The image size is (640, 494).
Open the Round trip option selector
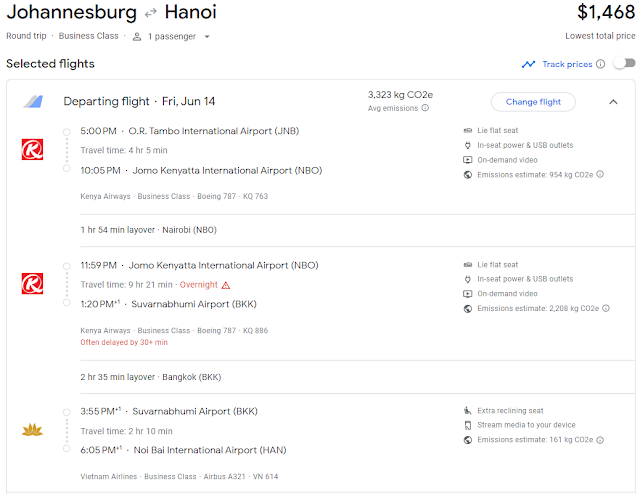click(29, 37)
